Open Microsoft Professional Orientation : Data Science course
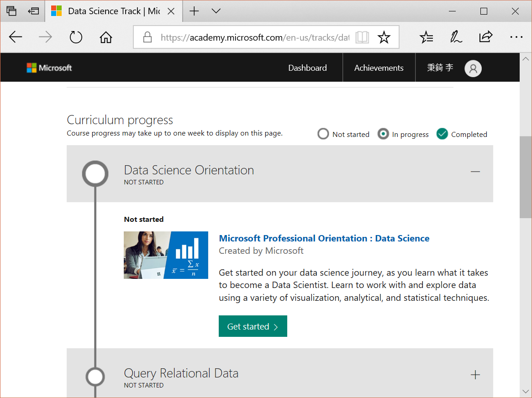 tap(324, 238)
